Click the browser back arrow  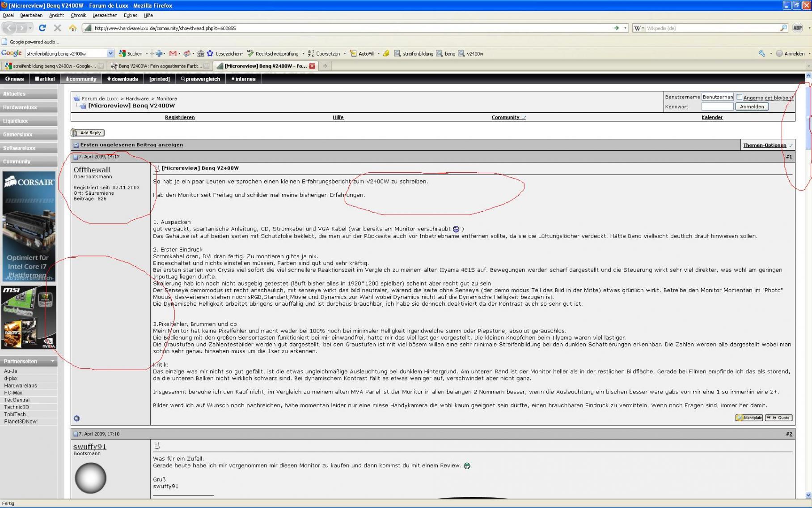(10, 28)
